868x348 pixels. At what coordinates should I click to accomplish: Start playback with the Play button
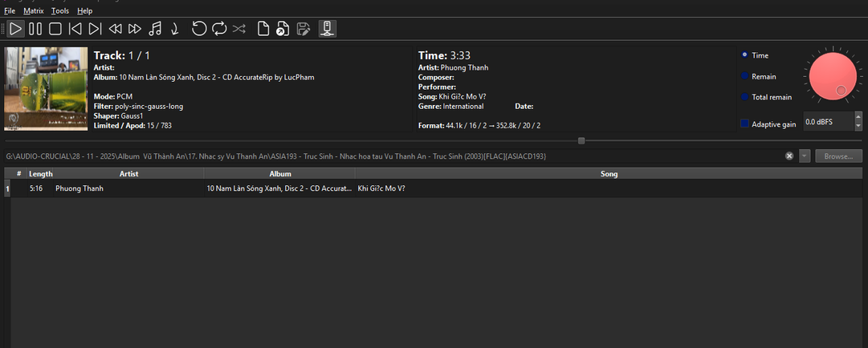[x=16, y=29]
